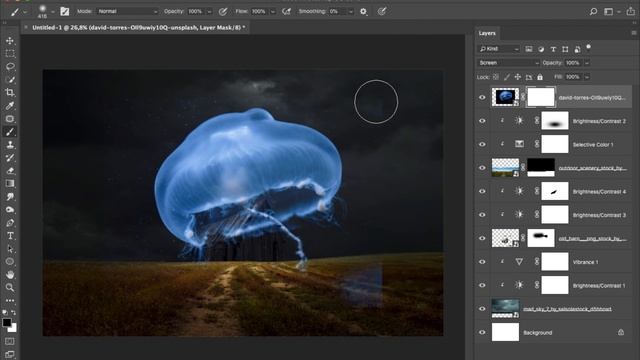Image resolution: width=640 pixels, height=360 pixels.
Task: Open the brush Opacity slider dropdown
Action: (x=209, y=11)
